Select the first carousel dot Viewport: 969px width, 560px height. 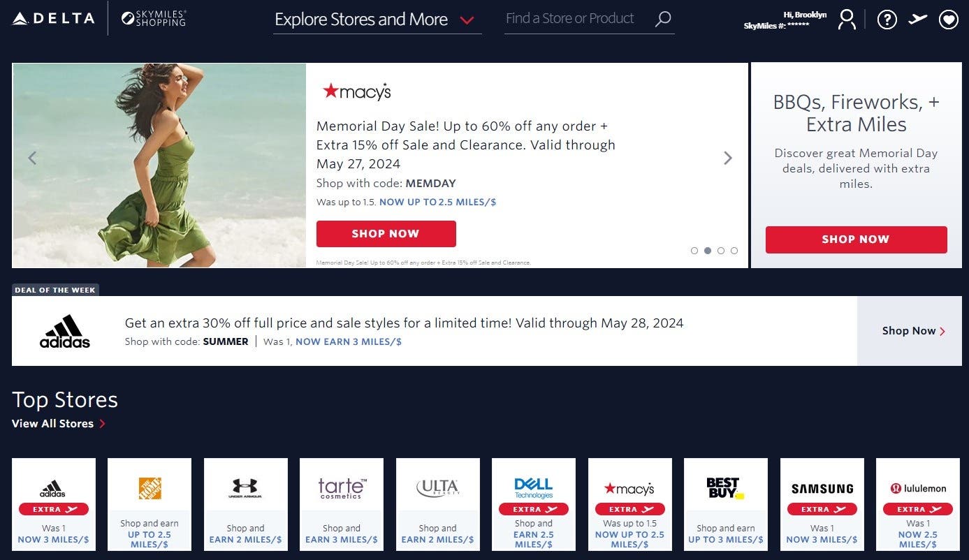pyautogui.click(x=694, y=251)
